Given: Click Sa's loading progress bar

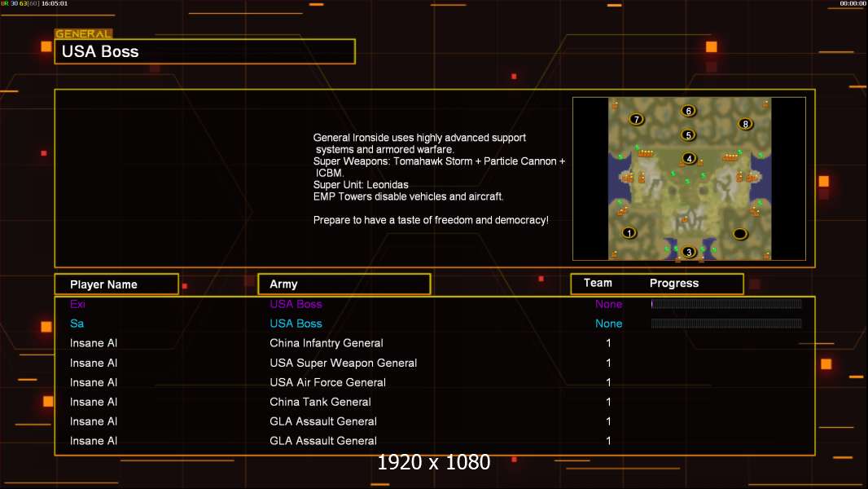Looking at the screenshot, I should 726,324.
